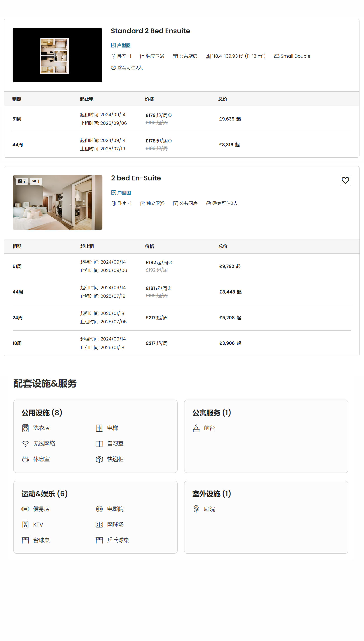Click the 7 photos badge on room image

coord(22,181)
